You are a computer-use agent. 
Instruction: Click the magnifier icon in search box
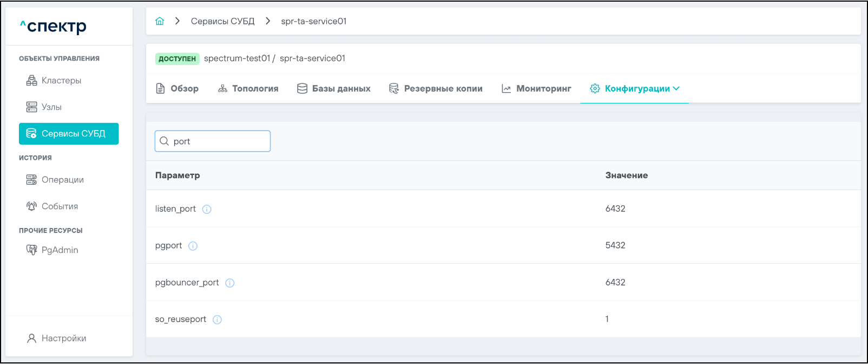(165, 141)
